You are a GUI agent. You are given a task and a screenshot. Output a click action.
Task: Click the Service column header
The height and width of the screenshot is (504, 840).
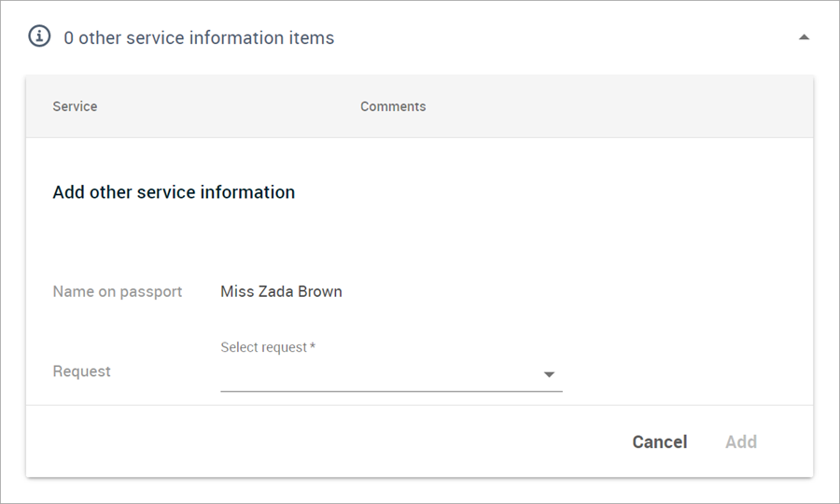pyautogui.click(x=75, y=106)
